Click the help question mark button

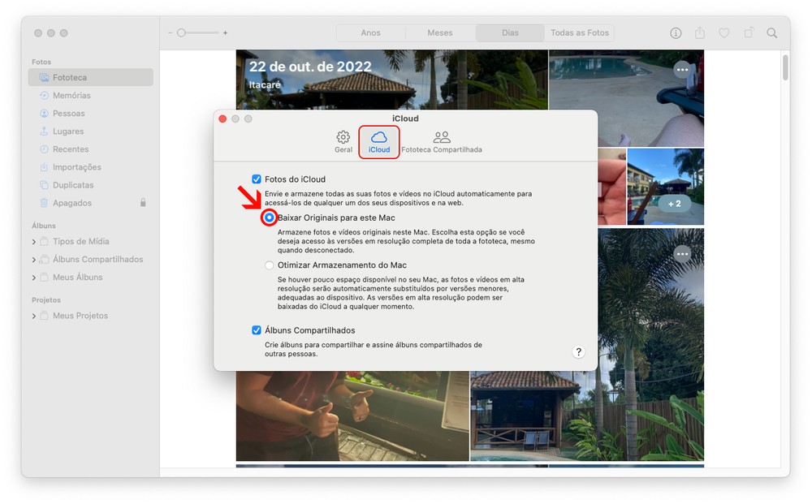tap(578, 351)
